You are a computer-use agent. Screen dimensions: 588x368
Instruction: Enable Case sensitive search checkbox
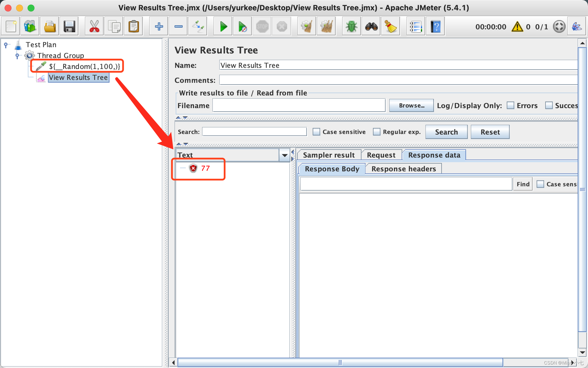[316, 132]
